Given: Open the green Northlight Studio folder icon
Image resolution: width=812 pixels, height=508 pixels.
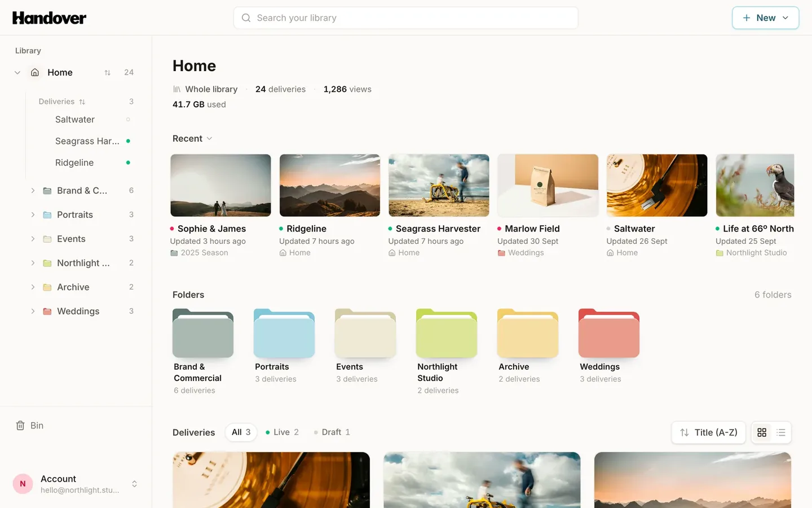Looking at the screenshot, I should coord(447,333).
